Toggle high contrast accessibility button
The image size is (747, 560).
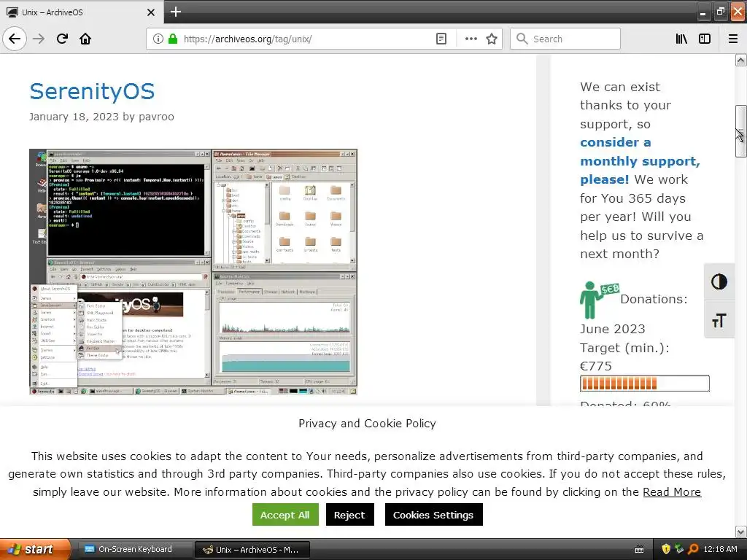coord(719,282)
